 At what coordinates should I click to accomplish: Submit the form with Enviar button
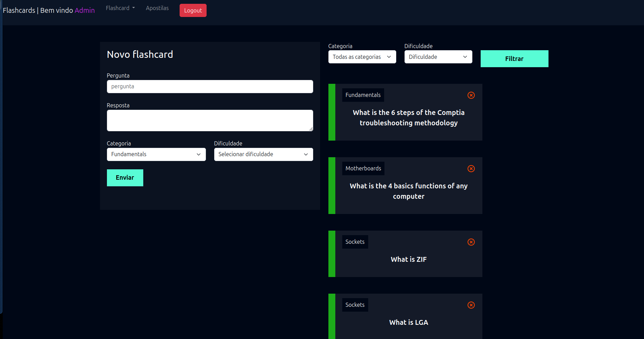pyautogui.click(x=125, y=178)
